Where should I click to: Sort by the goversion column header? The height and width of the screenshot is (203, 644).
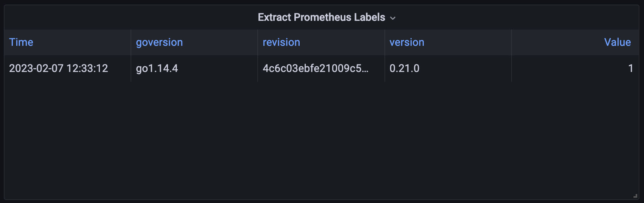(159, 42)
